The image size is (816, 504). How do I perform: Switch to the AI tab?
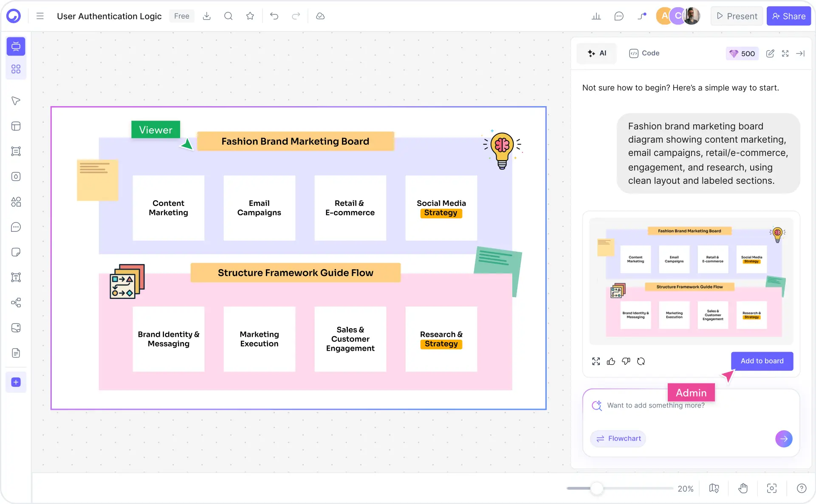point(596,53)
